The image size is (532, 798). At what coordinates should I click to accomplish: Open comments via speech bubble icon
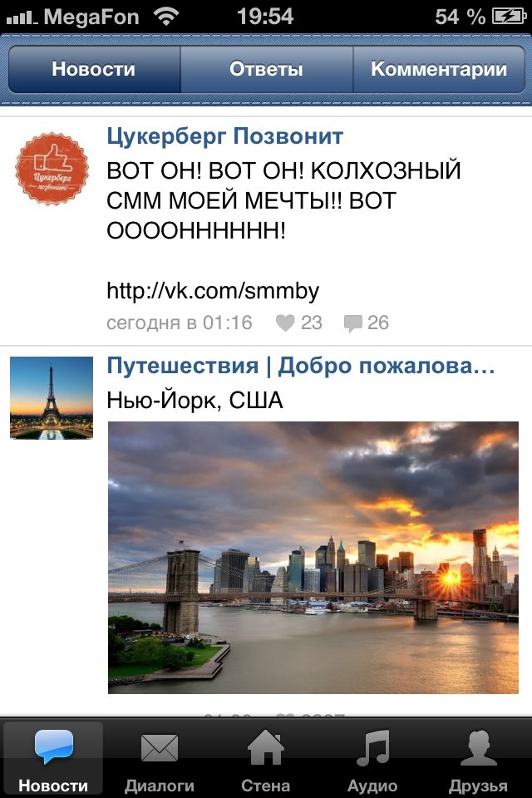(x=352, y=323)
